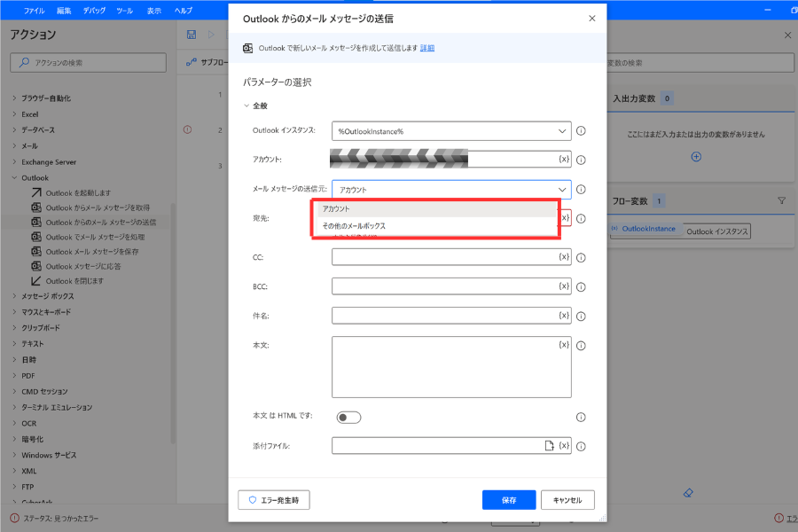The image size is (798, 532).
Task: Click the サブフロー button
Action: 206,62
